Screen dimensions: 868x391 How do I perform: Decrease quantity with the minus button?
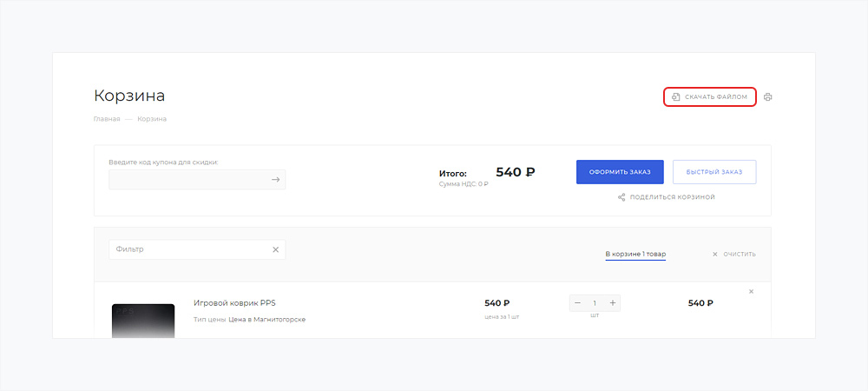pyautogui.click(x=578, y=302)
